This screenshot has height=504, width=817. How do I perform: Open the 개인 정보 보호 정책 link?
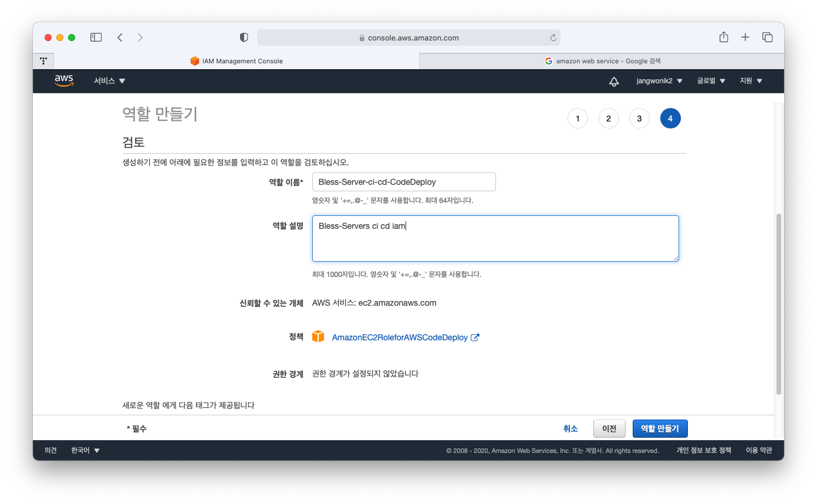coord(704,451)
